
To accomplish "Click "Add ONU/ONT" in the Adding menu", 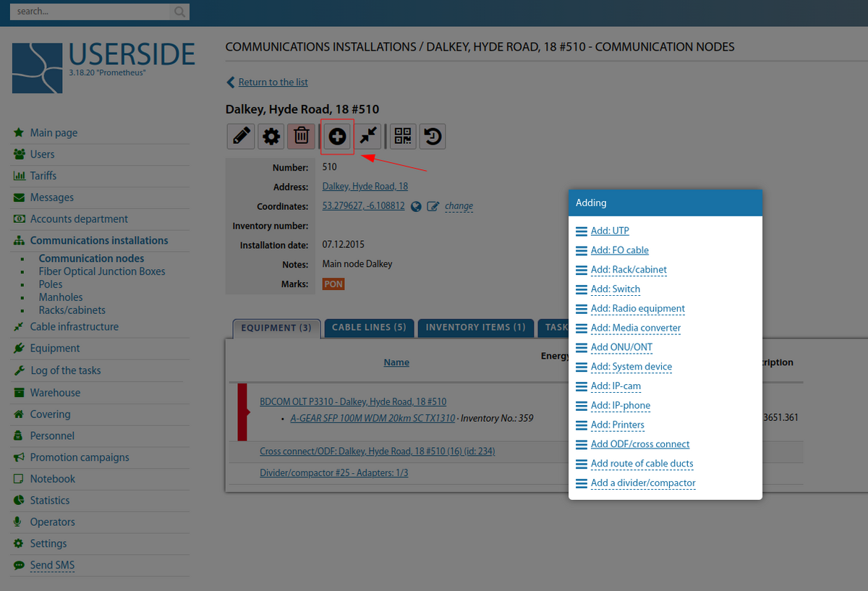I will pyautogui.click(x=621, y=347).
